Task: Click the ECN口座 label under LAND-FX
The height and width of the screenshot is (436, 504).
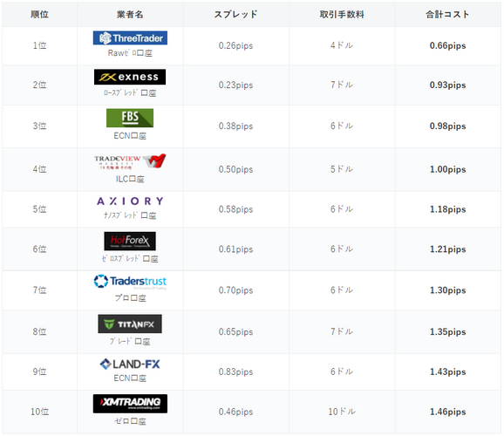Action: coord(130,378)
